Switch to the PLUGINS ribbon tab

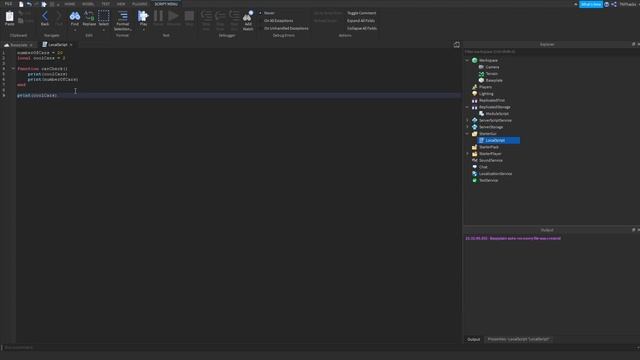point(140,4)
